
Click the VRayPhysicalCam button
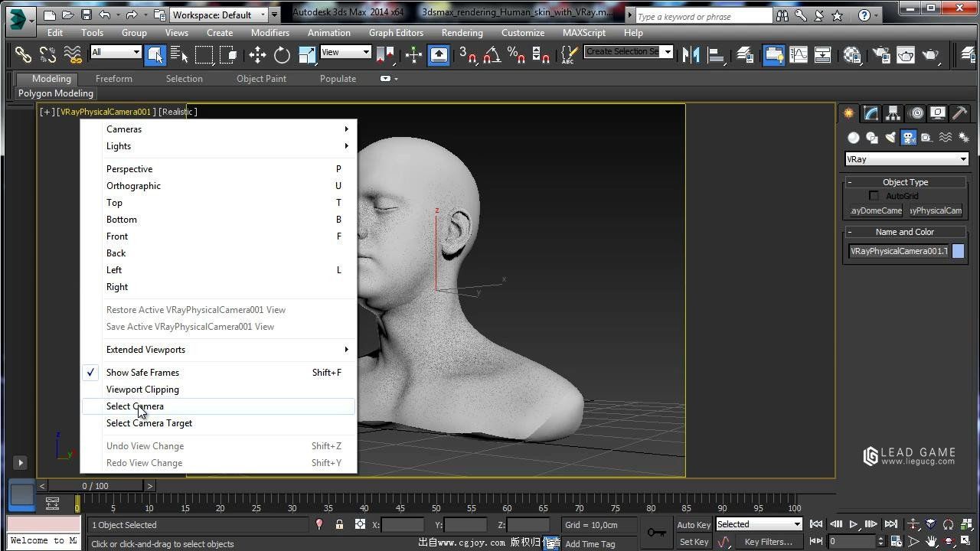[936, 210]
